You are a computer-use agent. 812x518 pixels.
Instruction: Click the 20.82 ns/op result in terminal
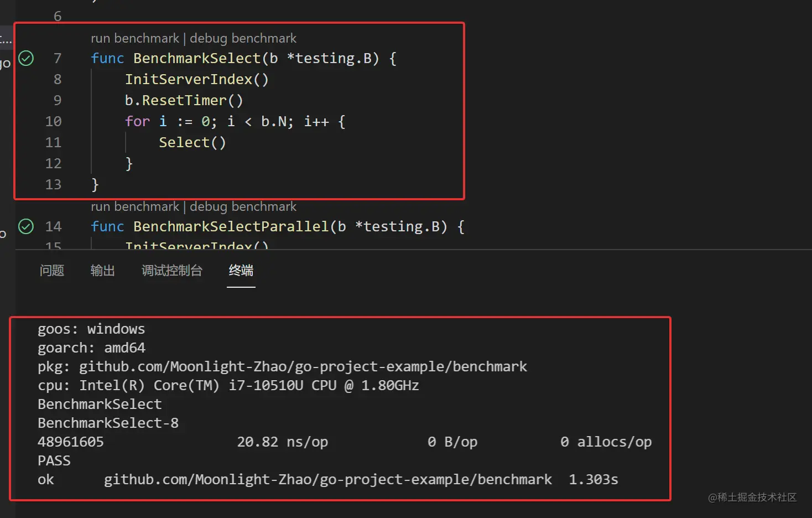pos(282,442)
